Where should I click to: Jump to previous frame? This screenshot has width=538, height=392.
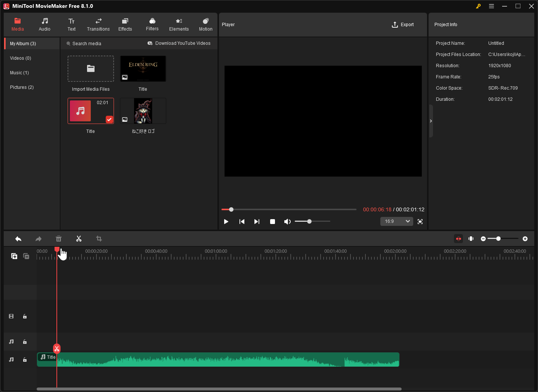(x=242, y=222)
